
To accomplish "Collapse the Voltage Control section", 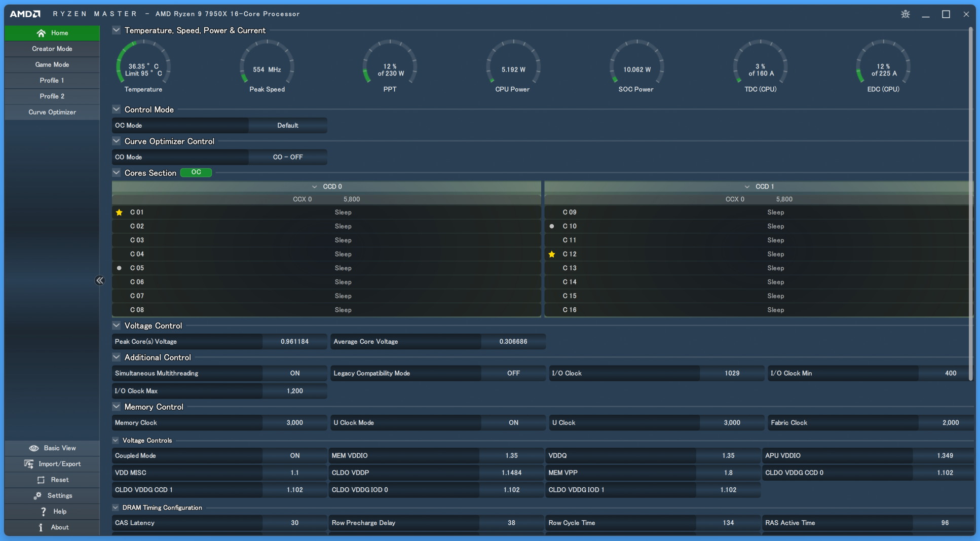I will coord(117,326).
